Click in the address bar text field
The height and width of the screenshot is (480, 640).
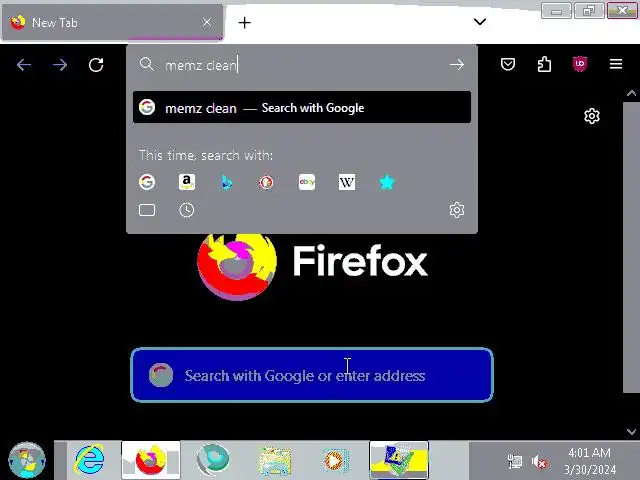pos(302,65)
